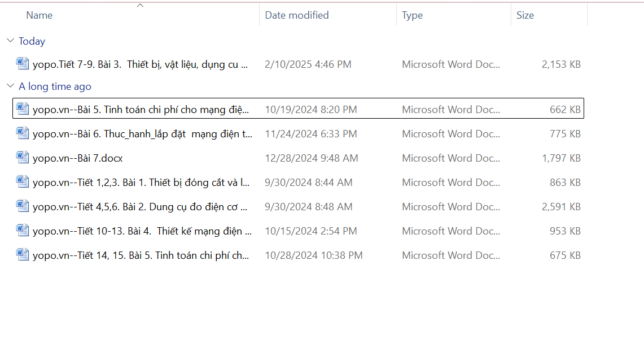Collapse the Today group chevron
Viewport: 644px width, 347px height.
click(10, 41)
